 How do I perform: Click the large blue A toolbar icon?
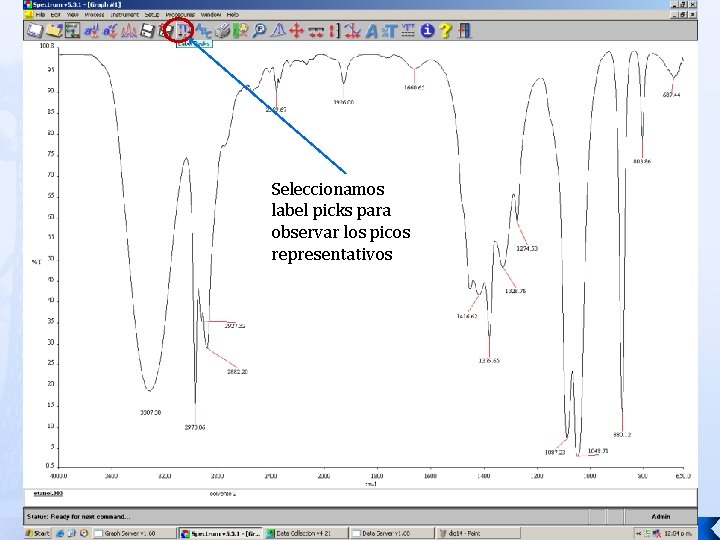pyautogui.click(x=371, y=31)
